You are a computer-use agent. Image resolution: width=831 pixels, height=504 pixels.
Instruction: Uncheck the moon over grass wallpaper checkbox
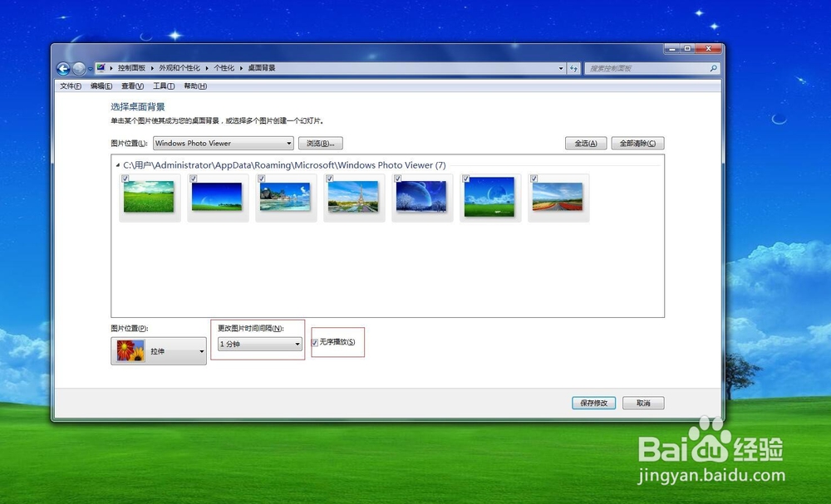(466, 179)
